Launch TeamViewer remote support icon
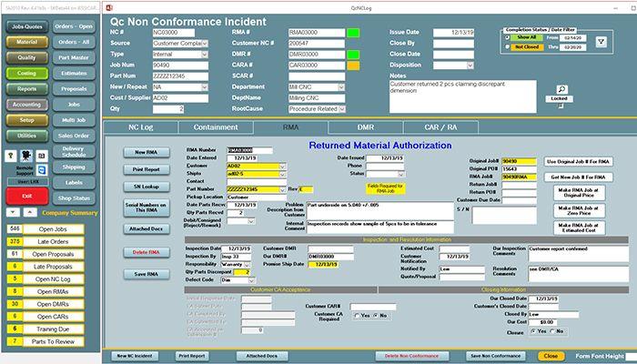637x364 pixels. point(42,170)
